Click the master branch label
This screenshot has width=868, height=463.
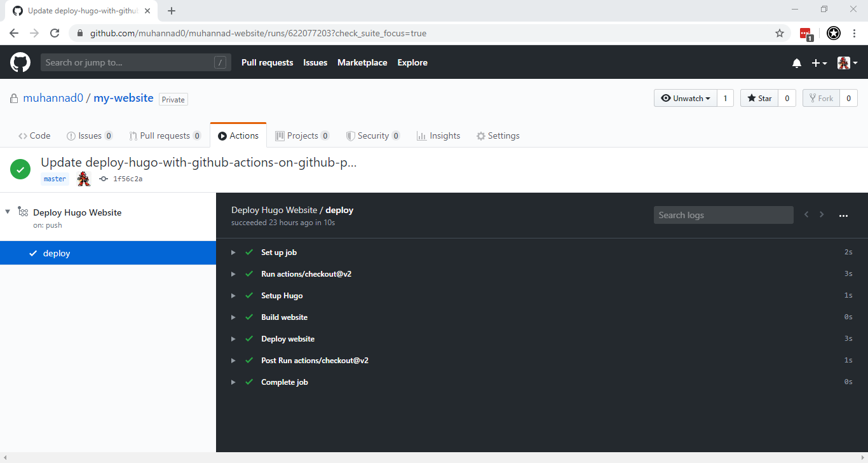pyautogui.click(x=54, y=179)
